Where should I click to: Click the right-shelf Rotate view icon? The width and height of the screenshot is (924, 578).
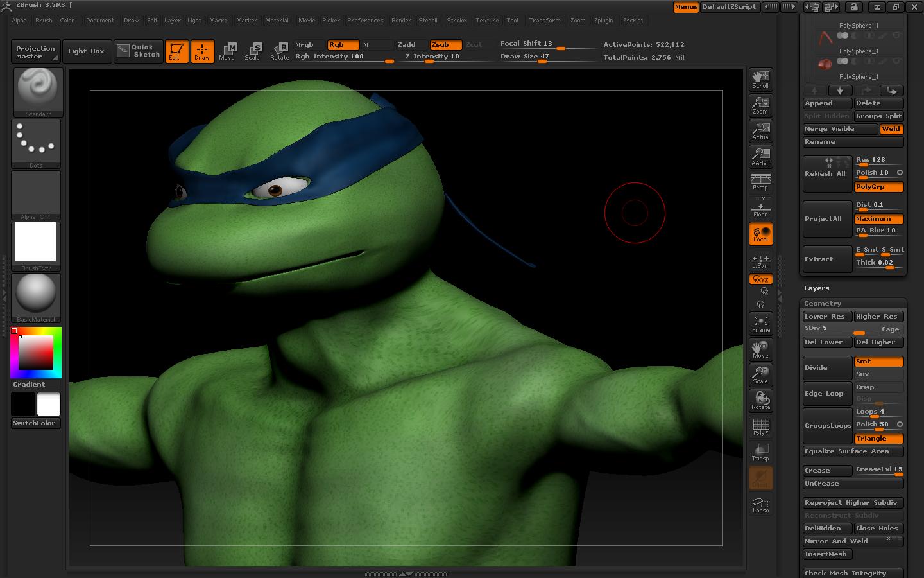point(760,401)
